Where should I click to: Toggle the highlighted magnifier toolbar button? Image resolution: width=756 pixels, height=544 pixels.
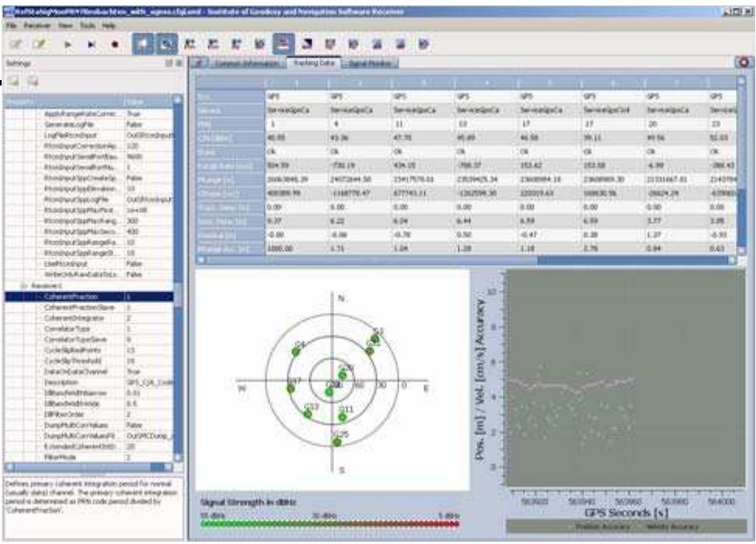pos(166,44)
